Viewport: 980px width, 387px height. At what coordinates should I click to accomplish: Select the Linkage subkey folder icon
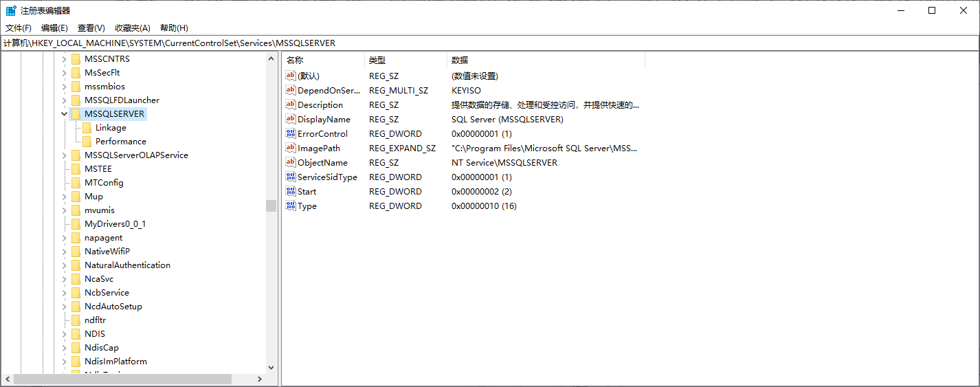pyautogui.click(x=87, y=128)
